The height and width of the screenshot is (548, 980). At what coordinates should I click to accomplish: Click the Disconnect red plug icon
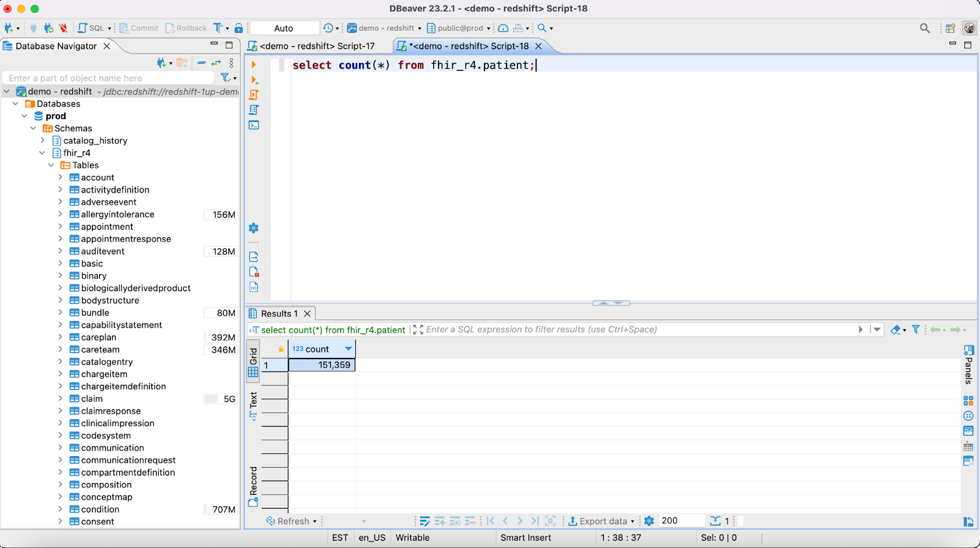point(63,28)
